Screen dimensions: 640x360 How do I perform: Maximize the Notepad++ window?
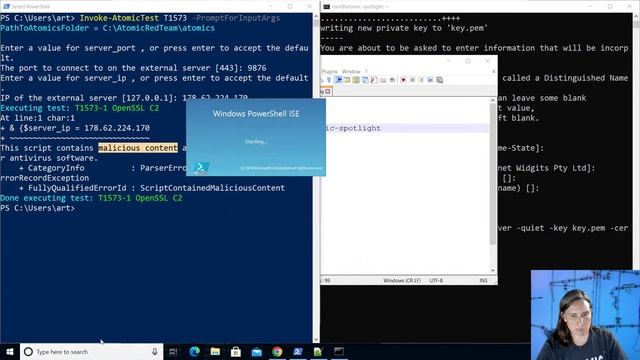(x=468, y=61)
